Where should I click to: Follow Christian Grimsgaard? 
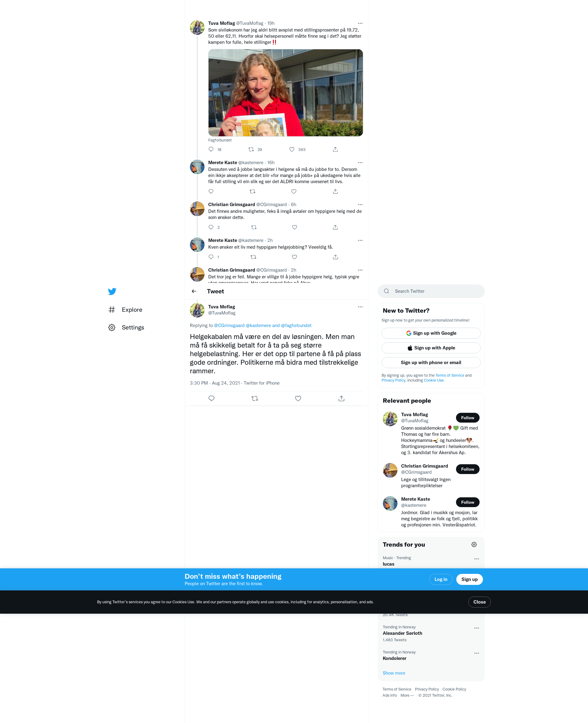click(x=467, y=469)
